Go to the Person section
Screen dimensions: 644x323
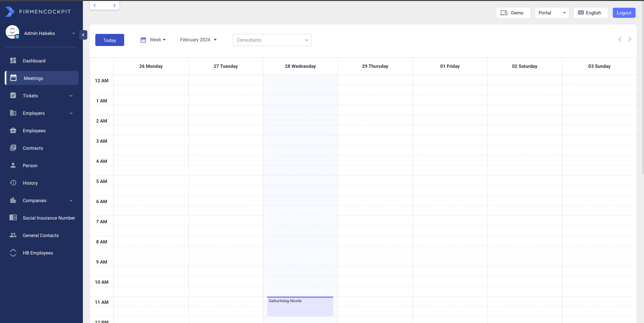[x=42, y=166]
